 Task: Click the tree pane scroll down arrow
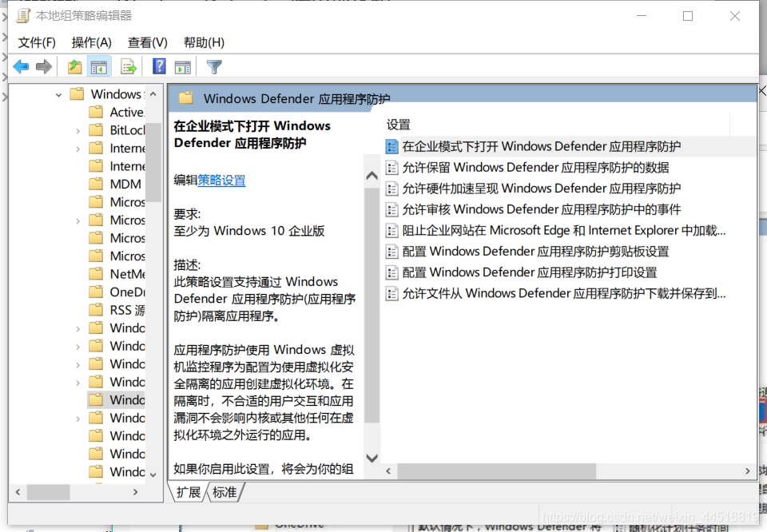coord(153,474)
